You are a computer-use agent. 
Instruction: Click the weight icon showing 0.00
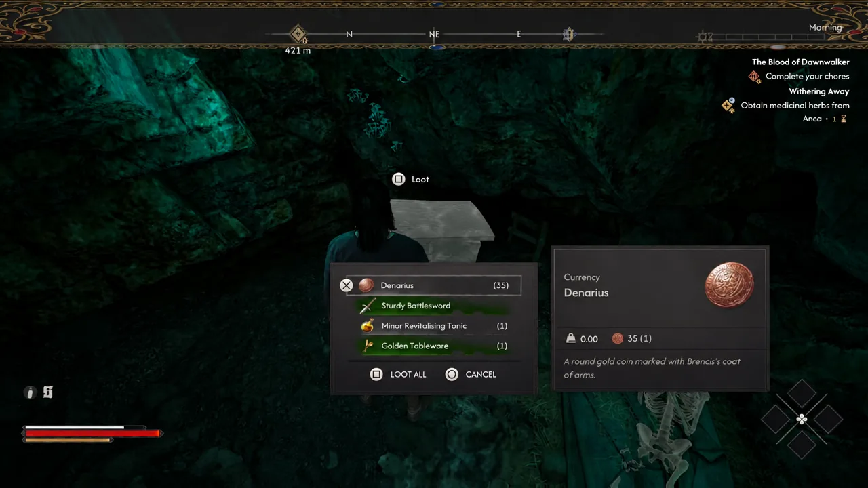coord(571,338)
